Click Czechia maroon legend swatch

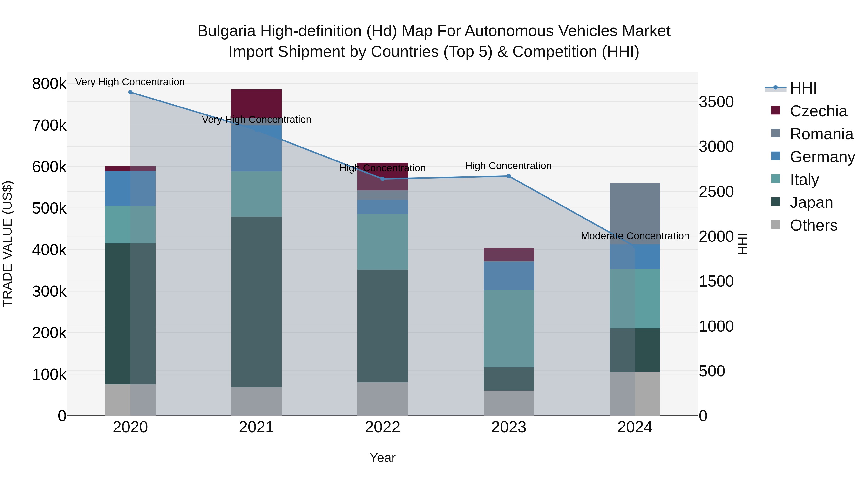[x=775, y=110]
